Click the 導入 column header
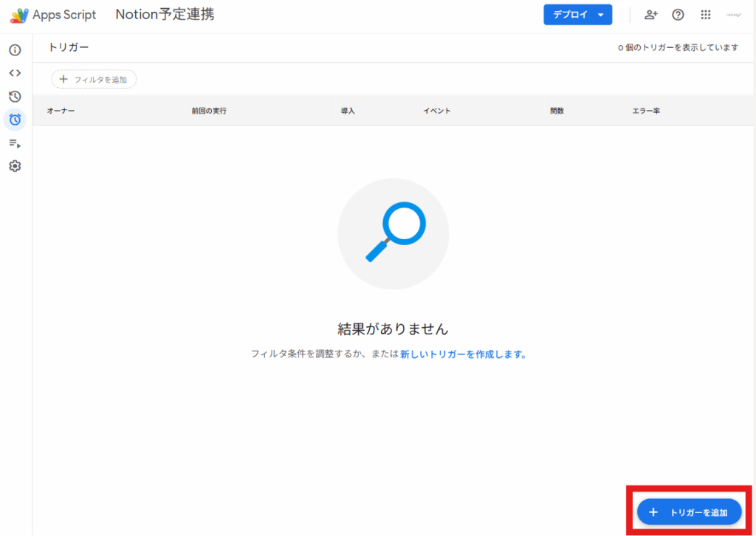756x536 pixels. click(x=348, y=111)
